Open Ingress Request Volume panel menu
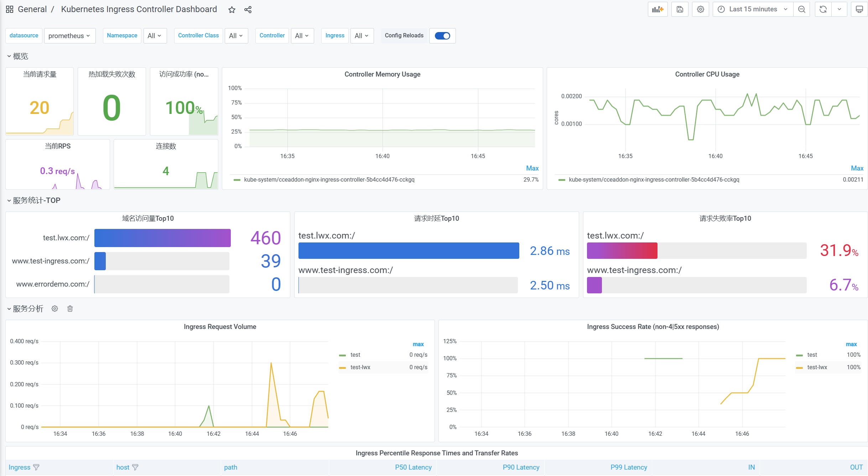The height and width of the screenshot is (476, 868). coord(220,326)
